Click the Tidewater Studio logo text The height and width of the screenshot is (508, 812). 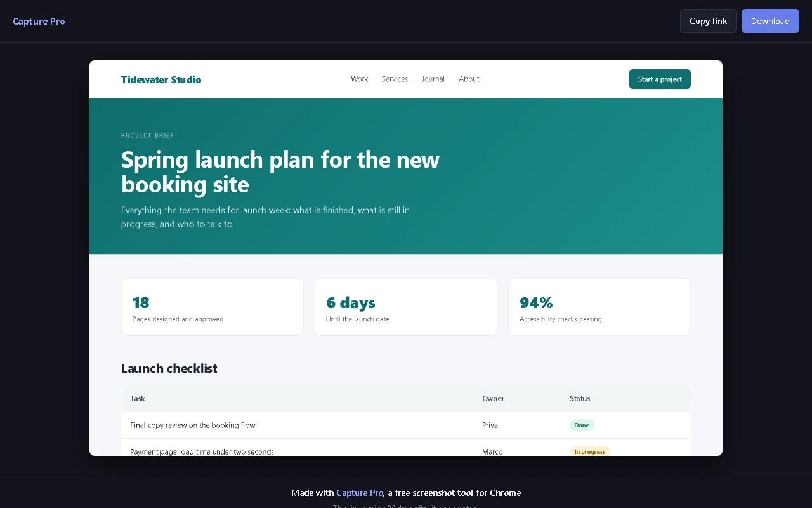[161, 79]
